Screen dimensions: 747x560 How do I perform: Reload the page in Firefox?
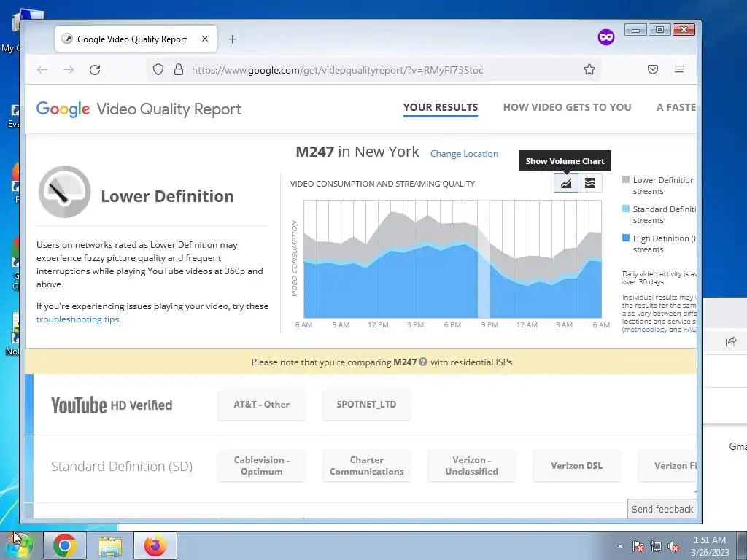[x=95, y=70]
